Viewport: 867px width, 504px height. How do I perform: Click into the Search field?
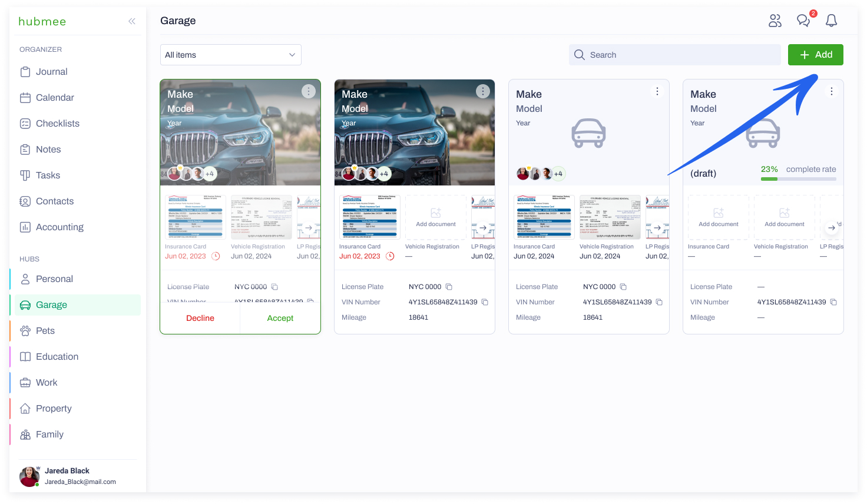675,55
